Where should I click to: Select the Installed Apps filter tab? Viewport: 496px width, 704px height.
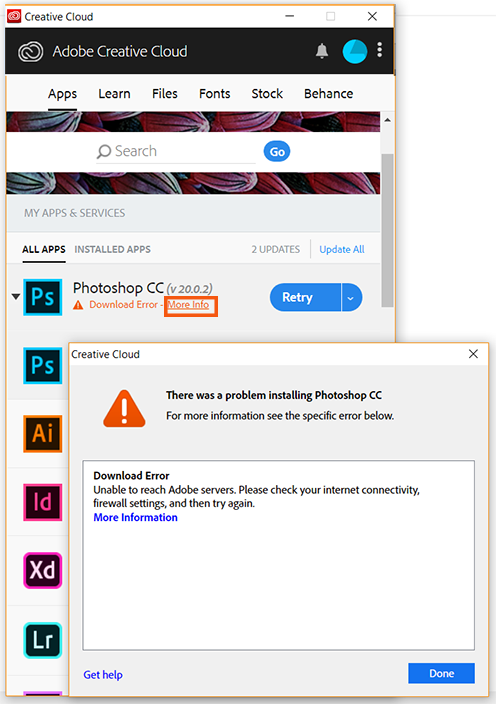point(113,249)
